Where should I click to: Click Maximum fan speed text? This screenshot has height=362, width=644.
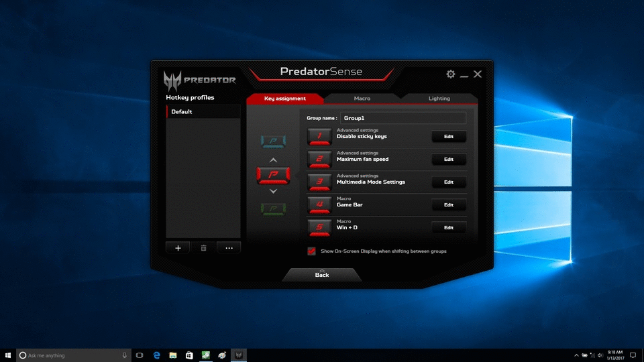coord(362,160)
